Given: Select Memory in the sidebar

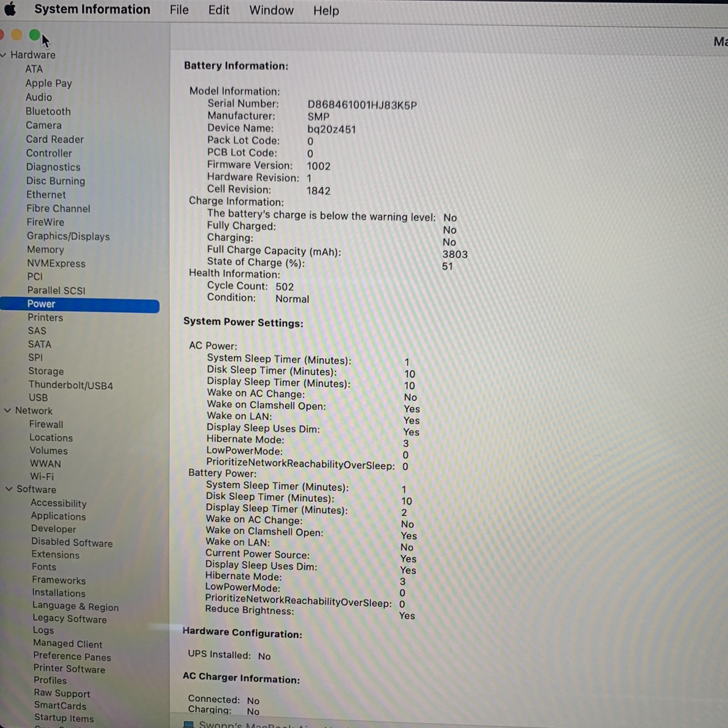Looking at the screenshot, I should tap(45, 250).
